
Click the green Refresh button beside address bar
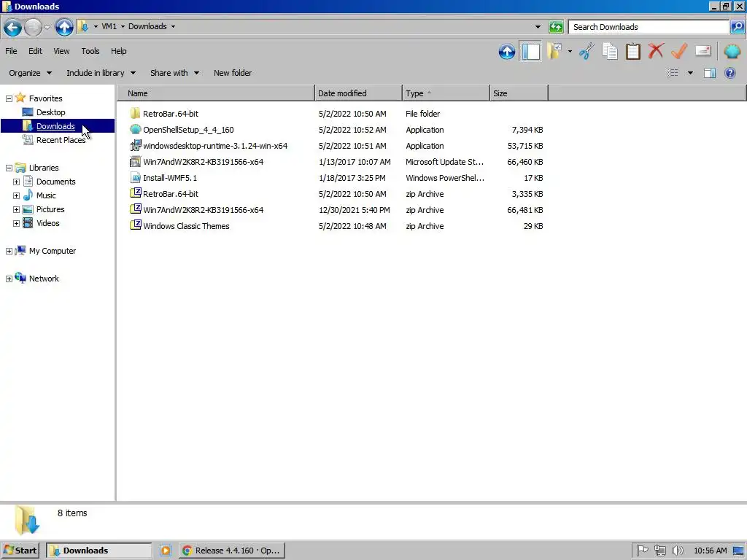(x=556, y=27)
